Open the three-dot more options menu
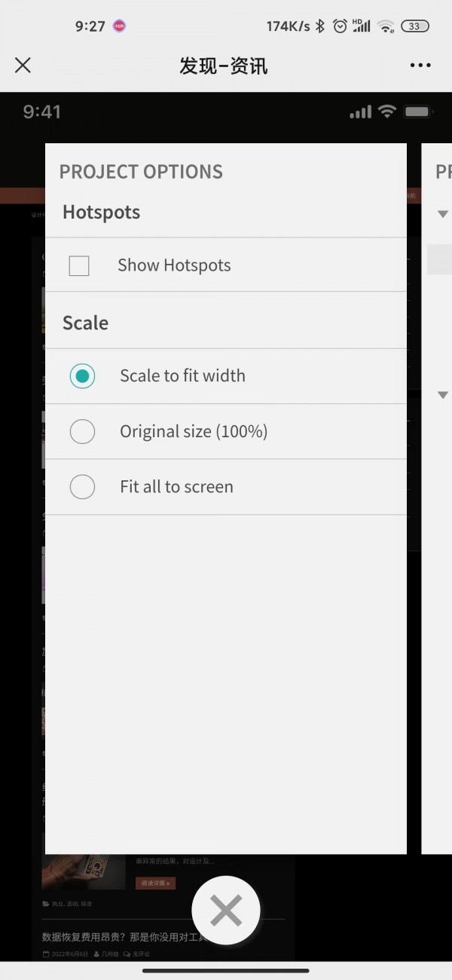Image resolution: width=452 pixels, height=980 pixels. [x=420, y=66]
